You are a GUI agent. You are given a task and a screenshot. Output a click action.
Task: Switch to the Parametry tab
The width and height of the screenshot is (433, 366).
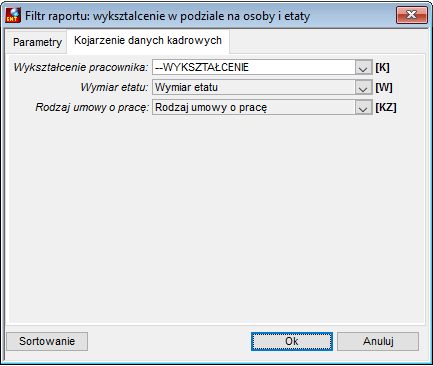pyautogui.click(x=36, y=42)
